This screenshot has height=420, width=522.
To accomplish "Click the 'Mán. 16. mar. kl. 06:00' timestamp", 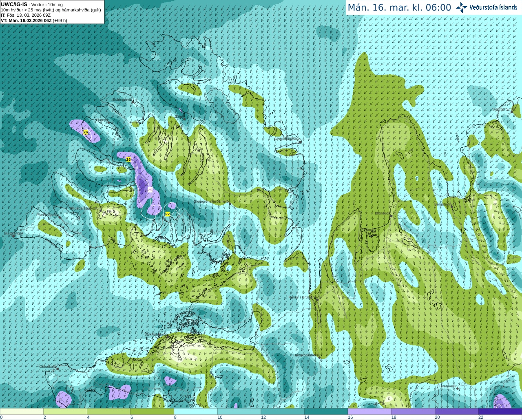I will coord(399,7).
